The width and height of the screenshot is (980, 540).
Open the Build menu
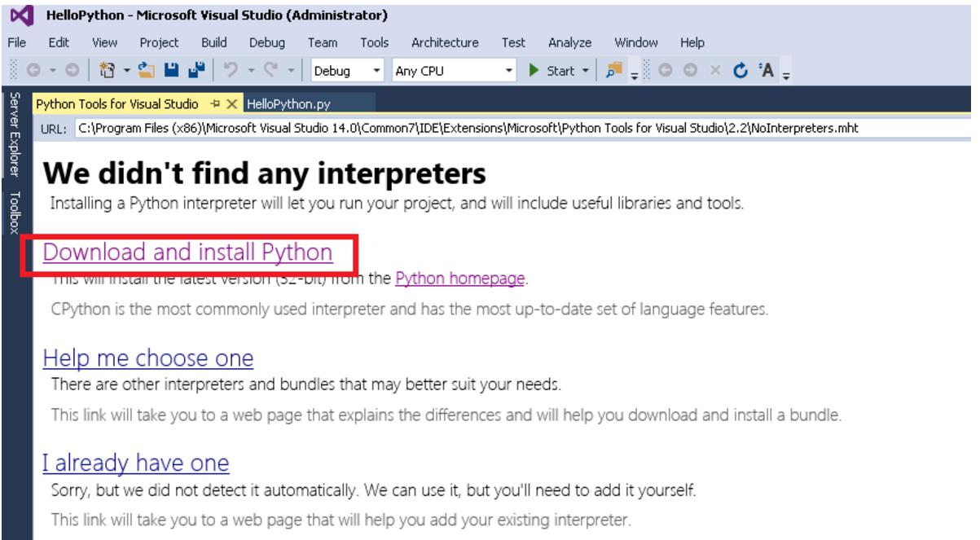point(213,43)
